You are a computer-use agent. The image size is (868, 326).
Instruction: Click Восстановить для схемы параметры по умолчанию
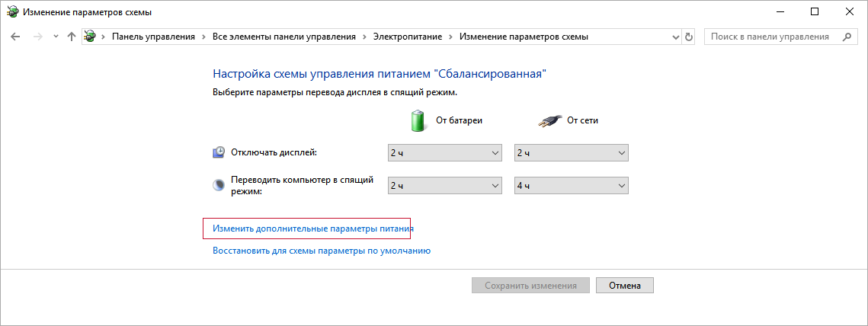click(x=322, y=250)
